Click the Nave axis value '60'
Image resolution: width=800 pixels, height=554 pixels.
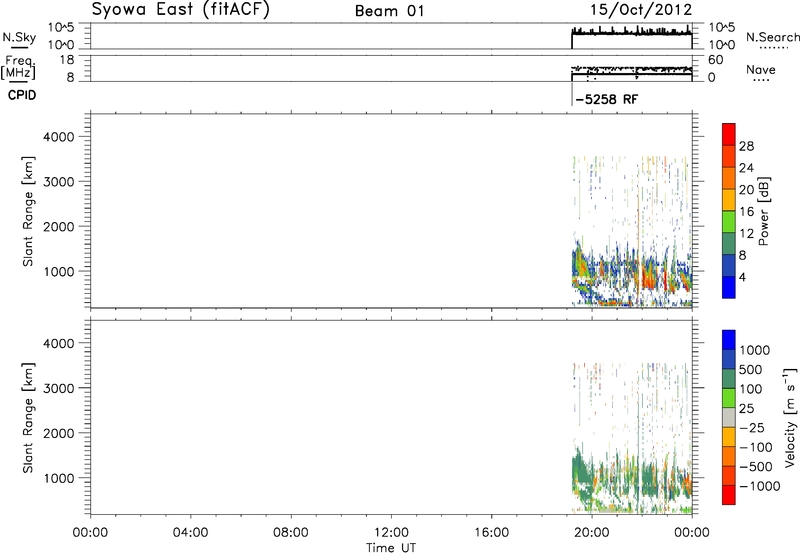point(715,60)
